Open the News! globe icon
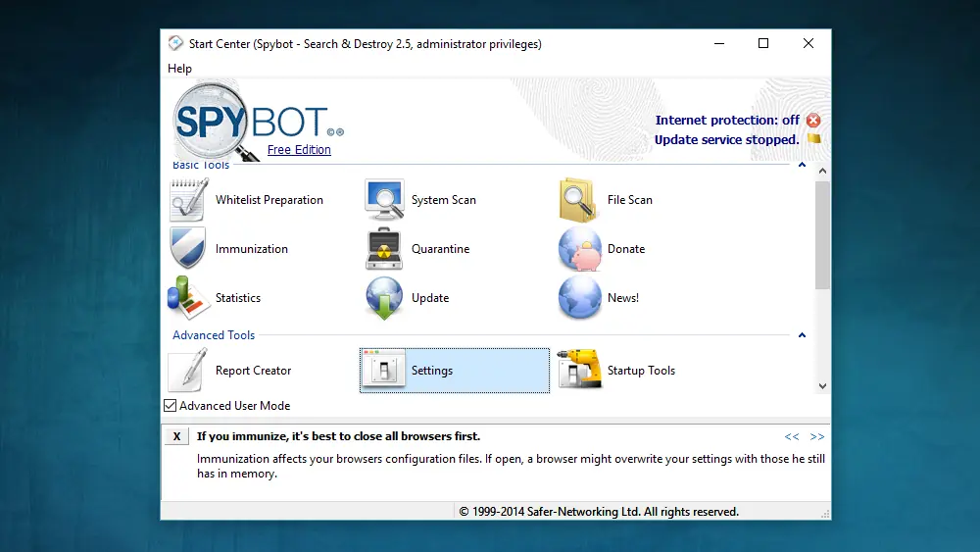 click(579, 297)
